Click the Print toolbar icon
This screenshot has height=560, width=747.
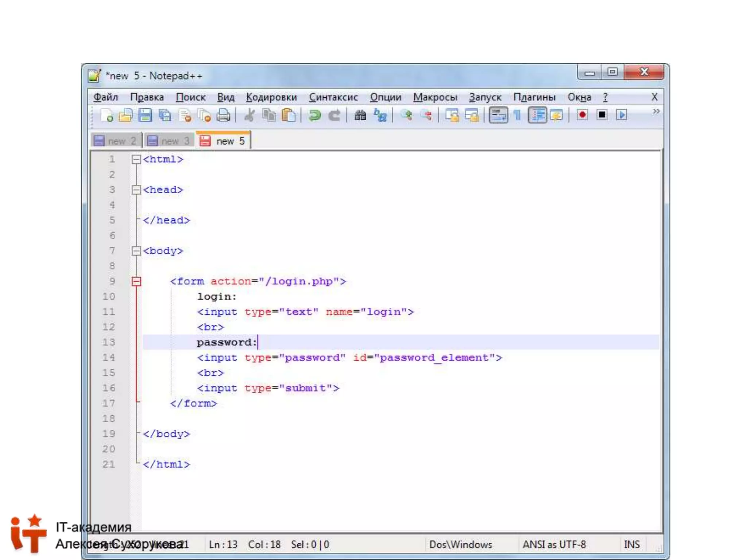223,115
